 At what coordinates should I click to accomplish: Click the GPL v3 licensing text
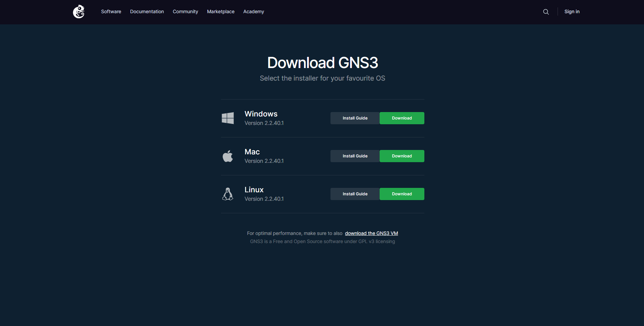(322, 241)
